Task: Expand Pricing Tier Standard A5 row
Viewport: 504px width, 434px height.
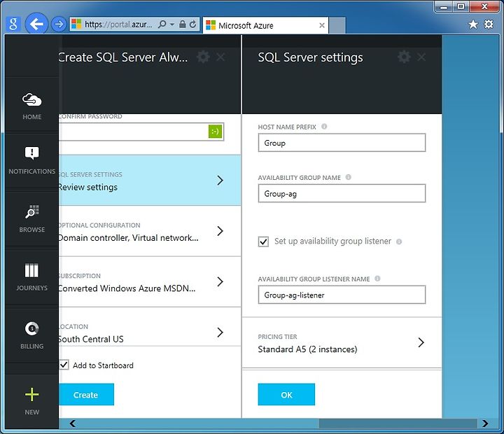Action: (342, 343)
